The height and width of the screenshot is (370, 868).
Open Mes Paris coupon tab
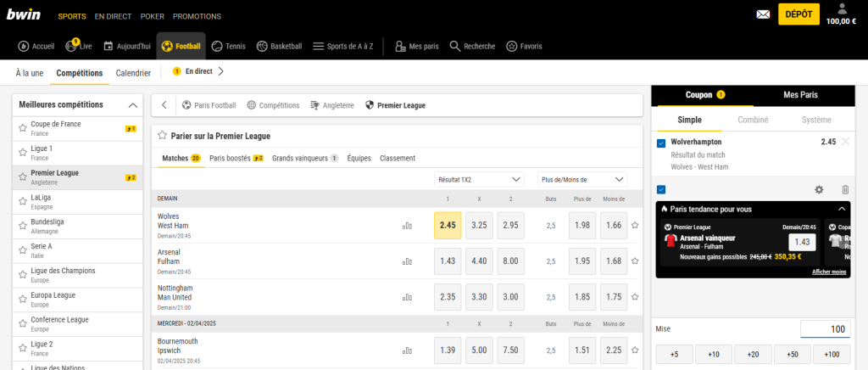click(800, 95)
